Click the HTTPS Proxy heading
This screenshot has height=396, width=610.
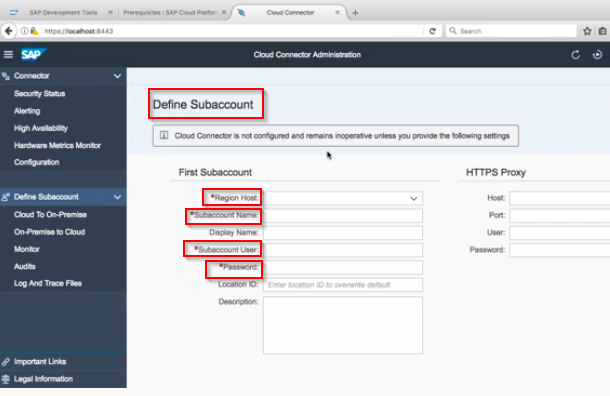point(496,172)
